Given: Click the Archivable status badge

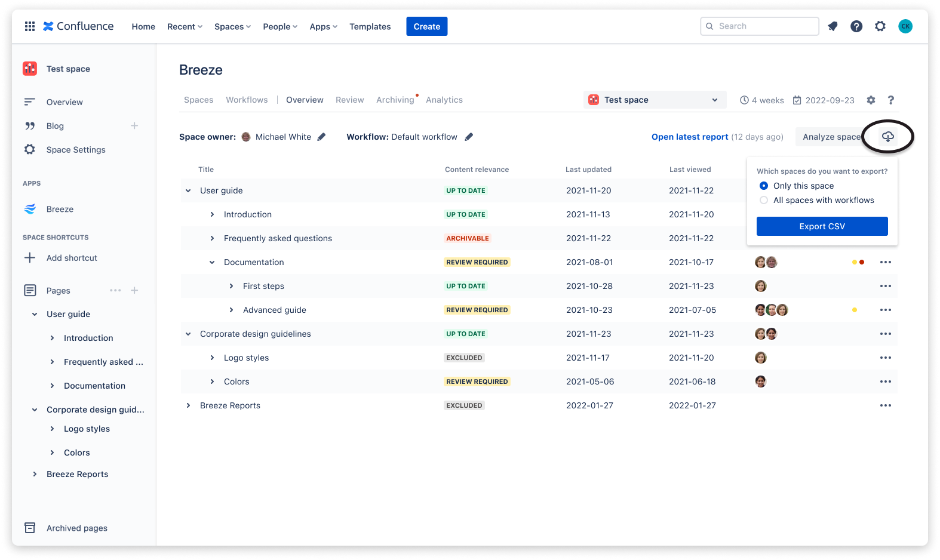Looking at the screenshot, I should pyautogui.click(x=468, y=238).
